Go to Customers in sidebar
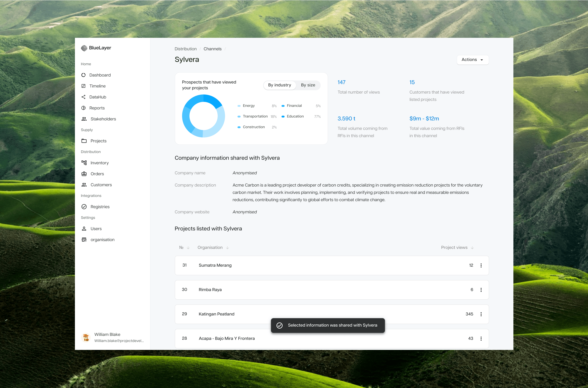The width and height of the screenshot is (588, 388). [101, 185]
